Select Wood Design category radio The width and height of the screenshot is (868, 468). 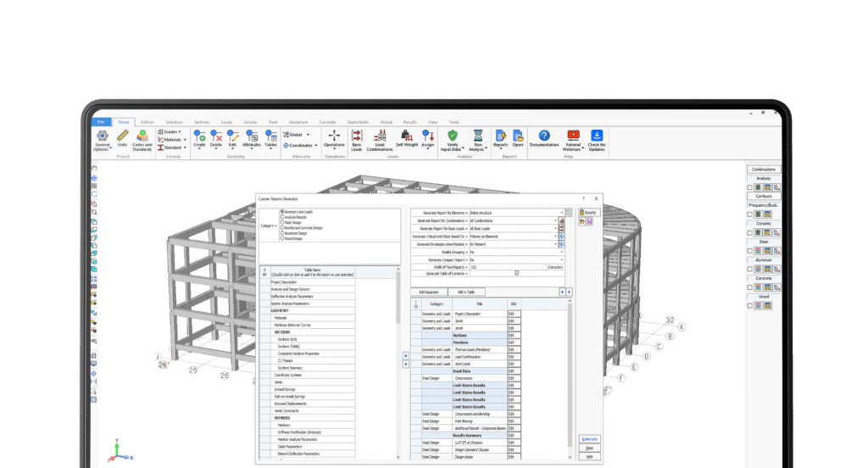point(282,238)
